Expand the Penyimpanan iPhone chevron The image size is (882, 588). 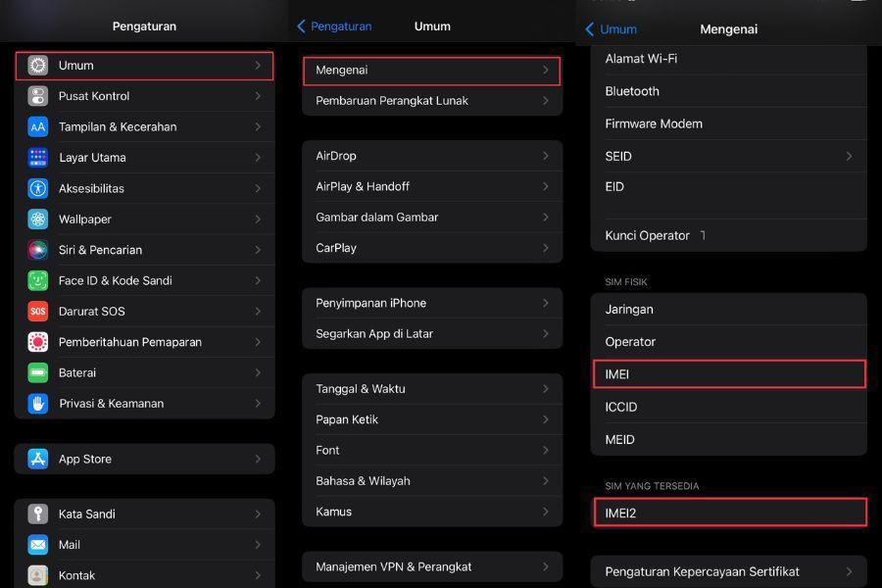coord(545,303)
